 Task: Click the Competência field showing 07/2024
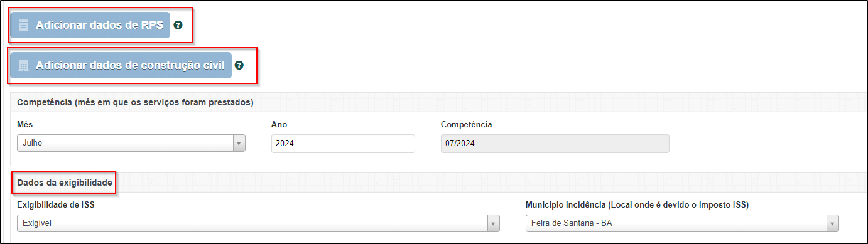click(x=555, y=143)
